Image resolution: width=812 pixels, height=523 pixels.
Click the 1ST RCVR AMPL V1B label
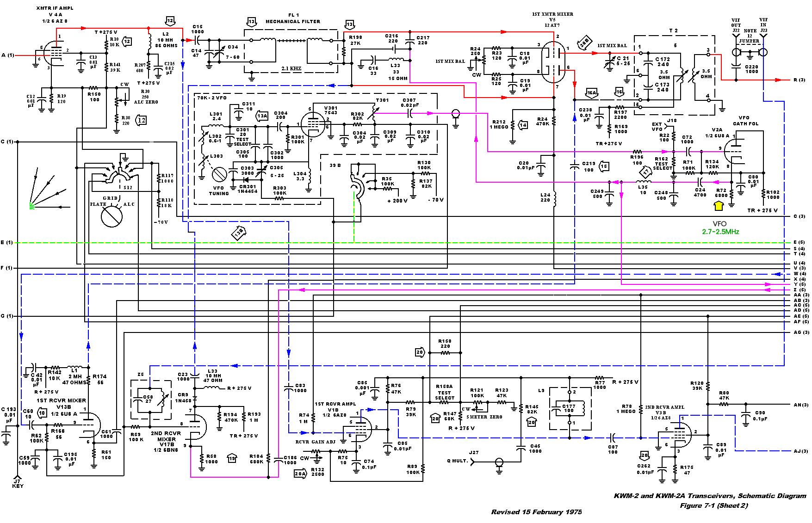click(335, 409)
